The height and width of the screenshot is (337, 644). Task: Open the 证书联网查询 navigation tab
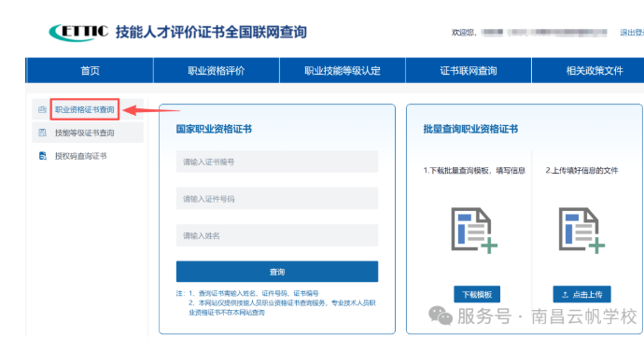pyautogui.click(x=469, y=71)
